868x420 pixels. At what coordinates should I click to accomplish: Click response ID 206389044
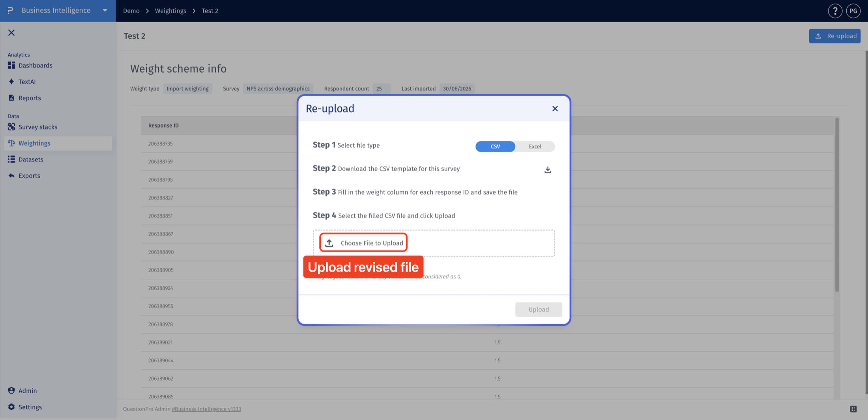click(x=161, y=360)
